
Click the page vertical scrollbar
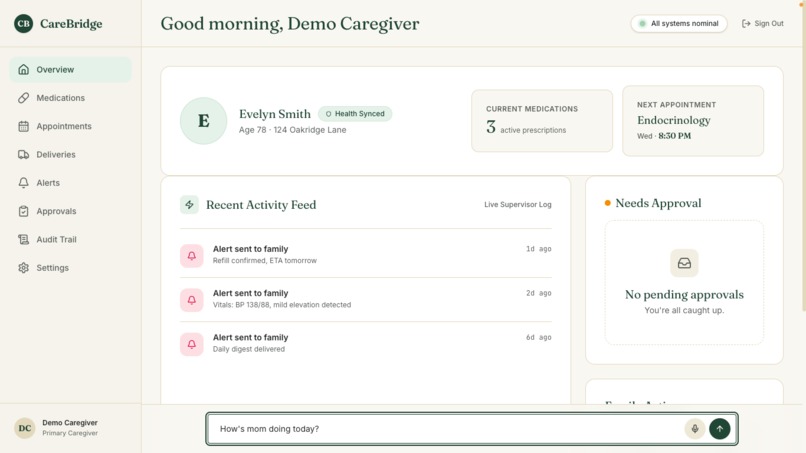pyautogui.click(x=803, y=157)
